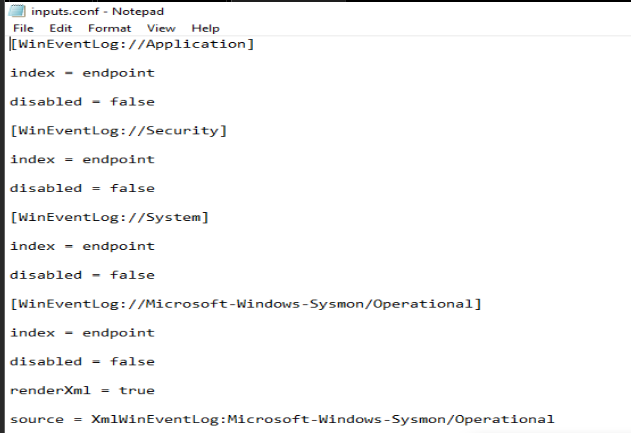The image size is (631, 433).
Task: Click the [WinEventLog://Microsoft-Windows-Sysmon/Operational] stanza header
Action: (246, 303)
